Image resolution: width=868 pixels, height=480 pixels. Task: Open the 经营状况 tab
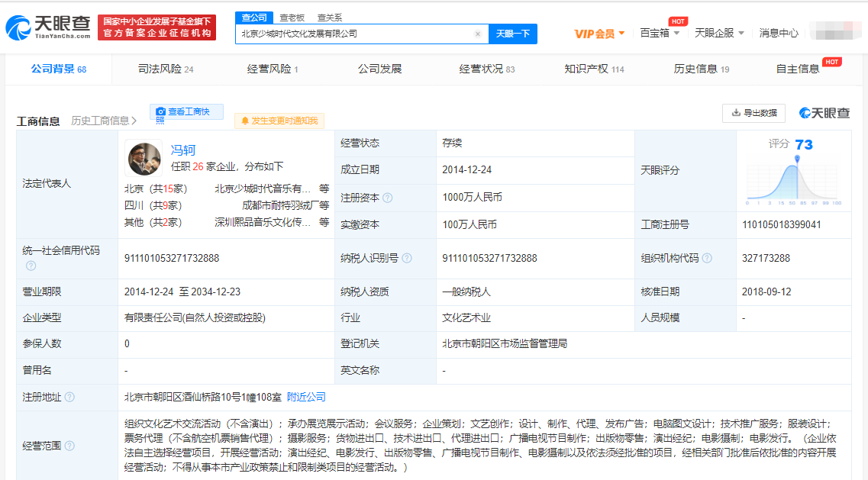point(486,69)
